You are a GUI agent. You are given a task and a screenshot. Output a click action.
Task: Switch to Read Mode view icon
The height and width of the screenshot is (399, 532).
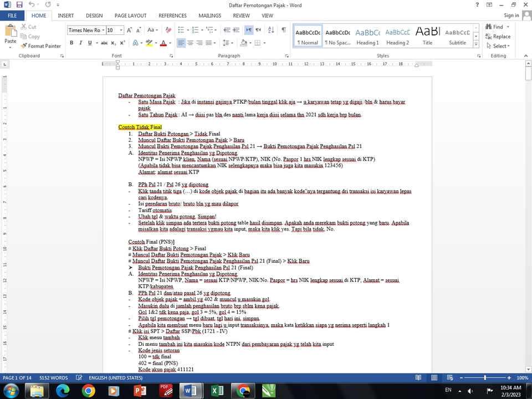pos(418,377)
